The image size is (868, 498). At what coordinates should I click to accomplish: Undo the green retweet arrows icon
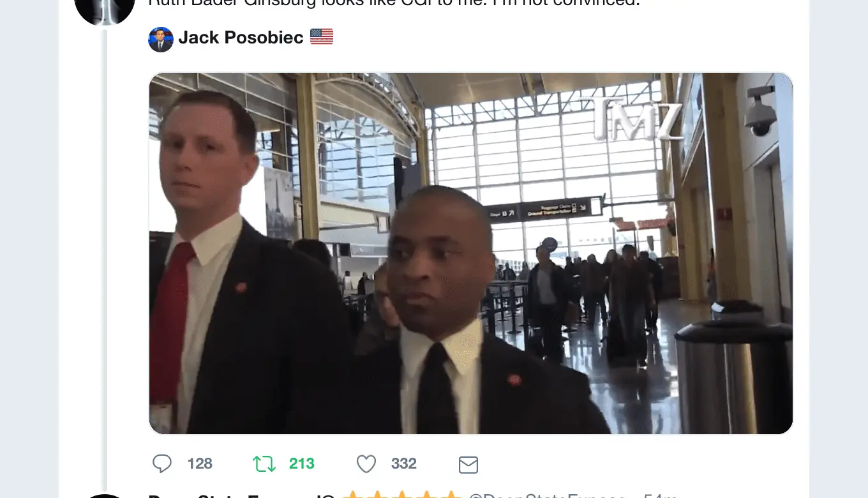coord(264,464)
